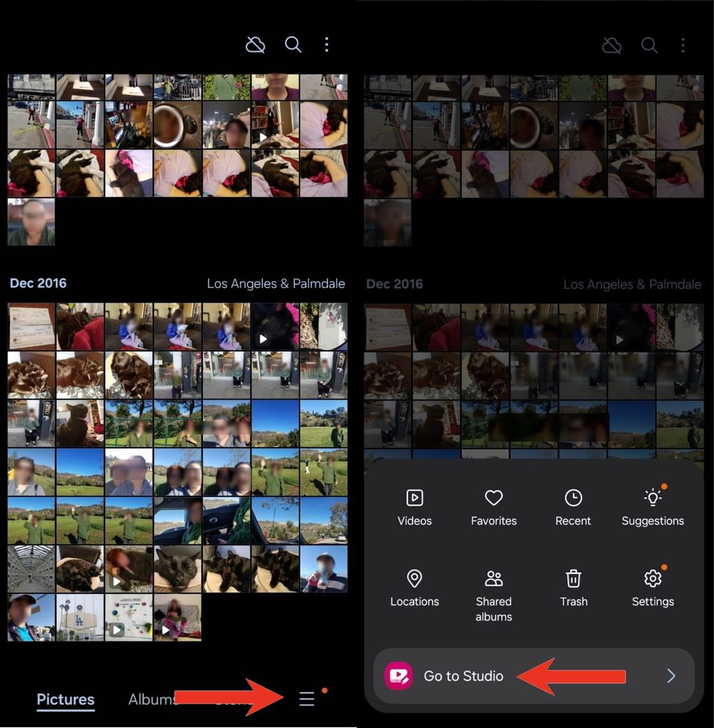Select the Dec 2016 date header
Viewport: 714px width, 728px height.
[38, 283]
